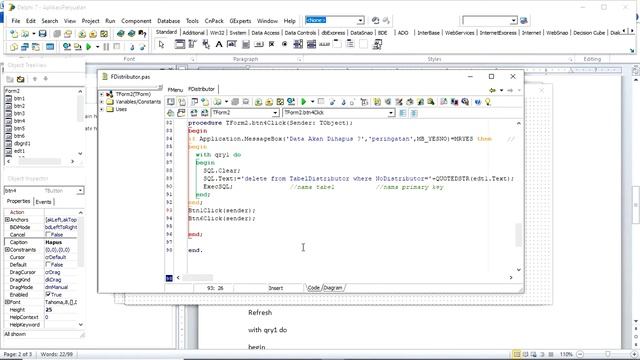This screenshot has width=640, height=360.
Task: Click the icon right of the (None) combo box
Action: click(x=375, y=20)
